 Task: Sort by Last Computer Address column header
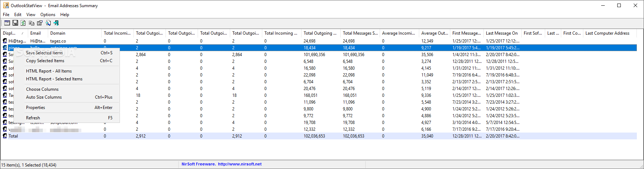tap(610, 33)
